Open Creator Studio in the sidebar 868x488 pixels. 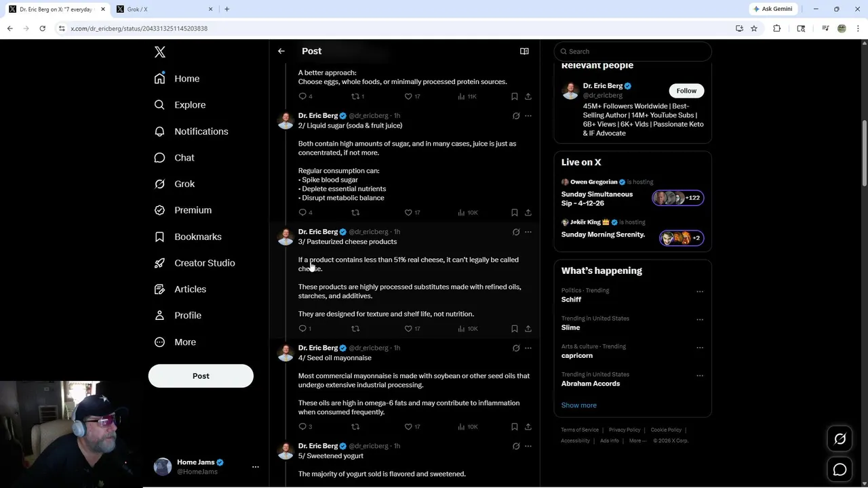pos(195,263)
